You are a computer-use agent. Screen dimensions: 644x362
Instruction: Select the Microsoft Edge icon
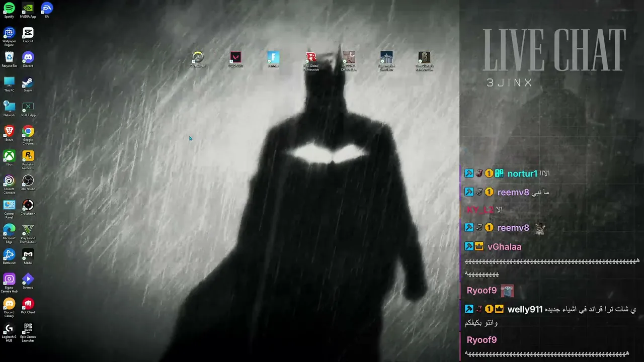point(9,234)
